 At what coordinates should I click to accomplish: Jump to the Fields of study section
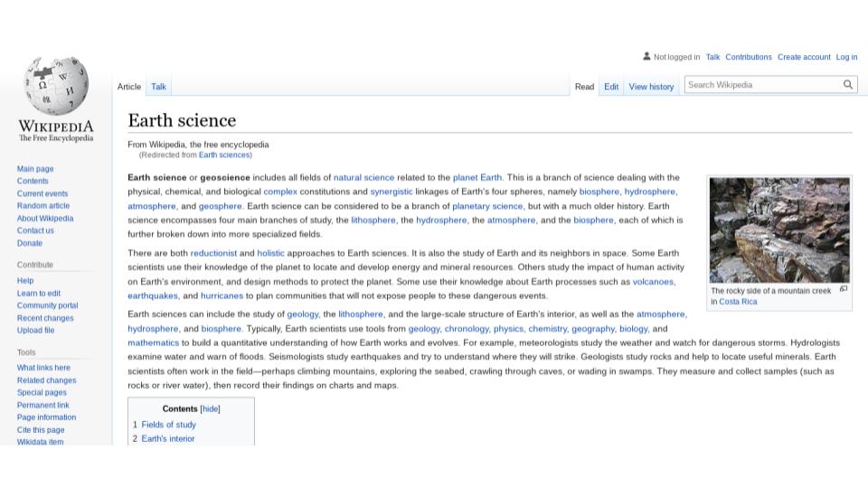(x=168, y=425)
